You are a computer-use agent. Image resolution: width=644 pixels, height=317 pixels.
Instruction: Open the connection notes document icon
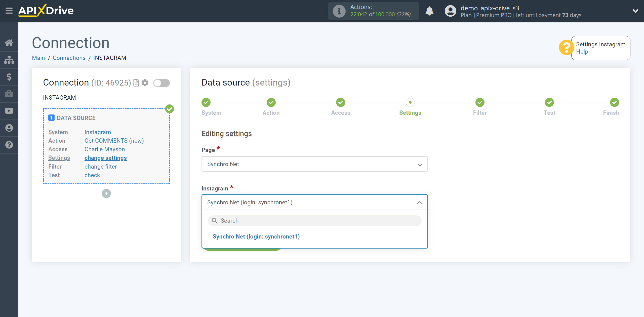coord(136,83)
